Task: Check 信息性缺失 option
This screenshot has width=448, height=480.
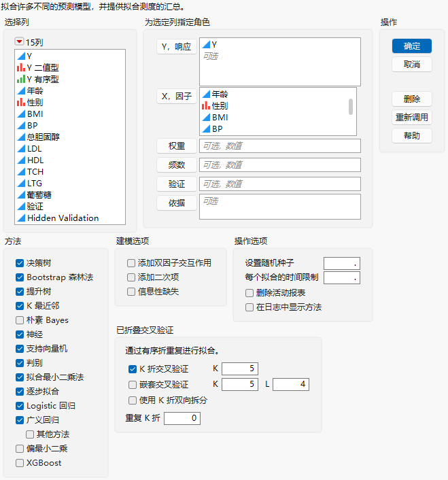Action: click(x=131, y=292)
